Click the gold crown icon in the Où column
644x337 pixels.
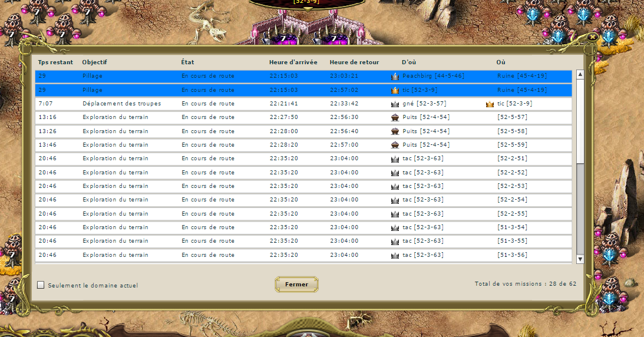tap(490, 104)
